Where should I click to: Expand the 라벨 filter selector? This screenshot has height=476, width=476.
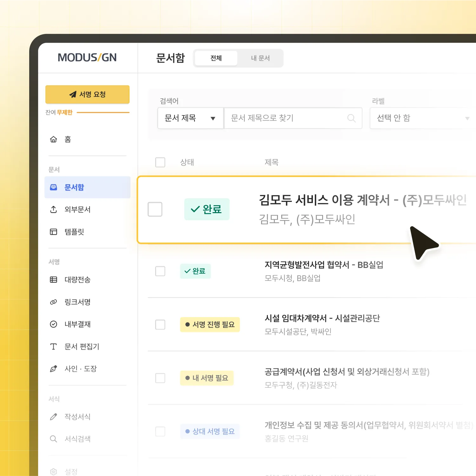467,118
